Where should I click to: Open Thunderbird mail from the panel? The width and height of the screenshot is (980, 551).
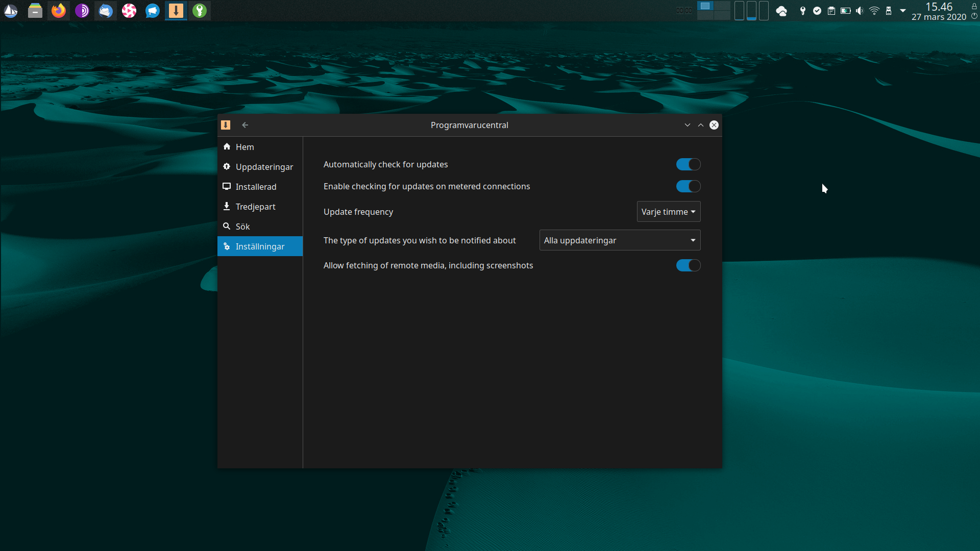[x=106, y=11]
